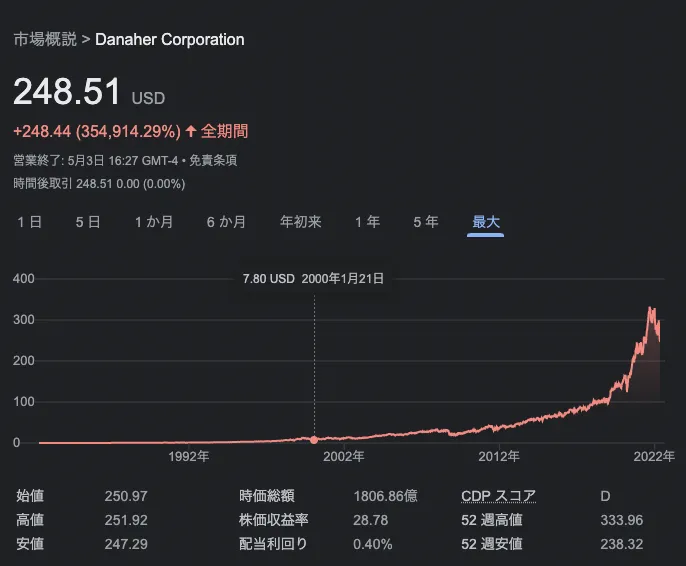Open the 免責条項 disclaimer link

click(x=213, y=161)
